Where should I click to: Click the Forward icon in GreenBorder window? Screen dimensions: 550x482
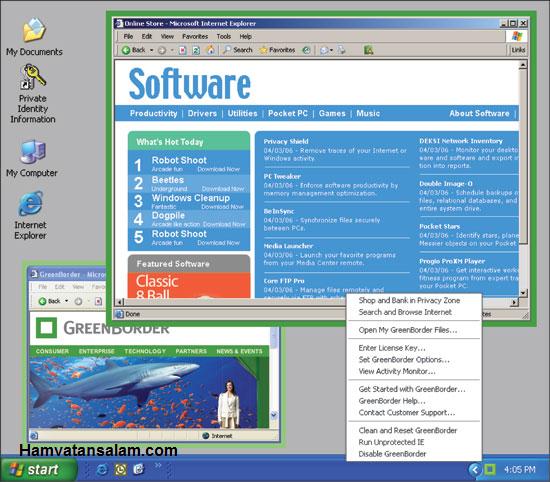tap(78, 301)
